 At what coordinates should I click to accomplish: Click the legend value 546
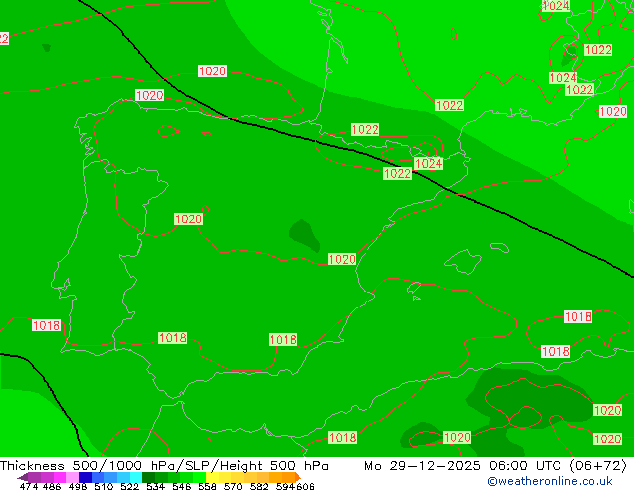(182, 486)
